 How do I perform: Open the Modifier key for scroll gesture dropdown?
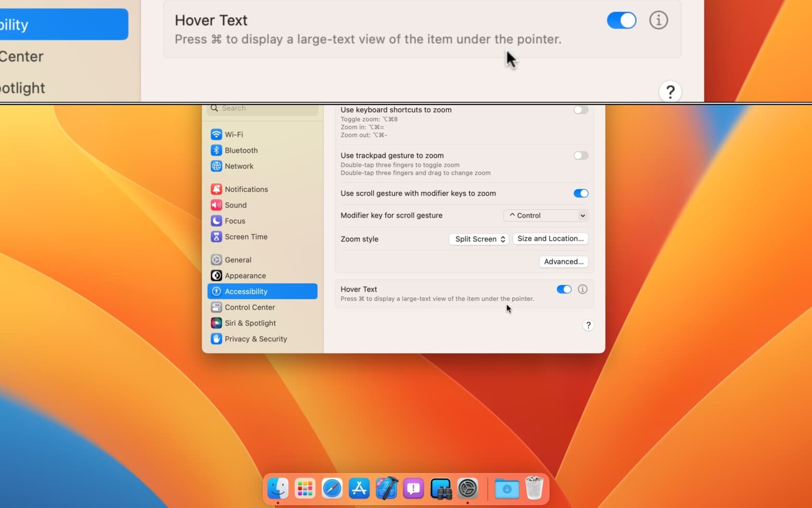pyautogui.click(x=545, y=215)
